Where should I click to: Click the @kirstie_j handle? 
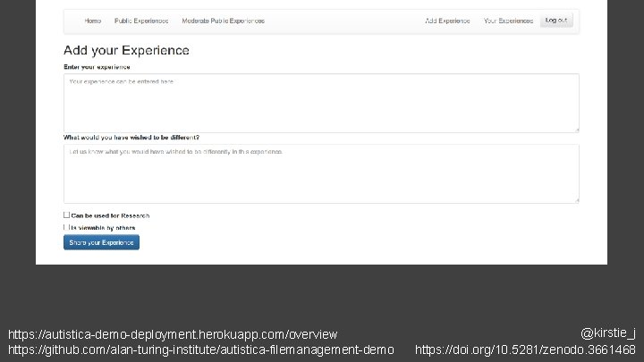tap(608, 333)
